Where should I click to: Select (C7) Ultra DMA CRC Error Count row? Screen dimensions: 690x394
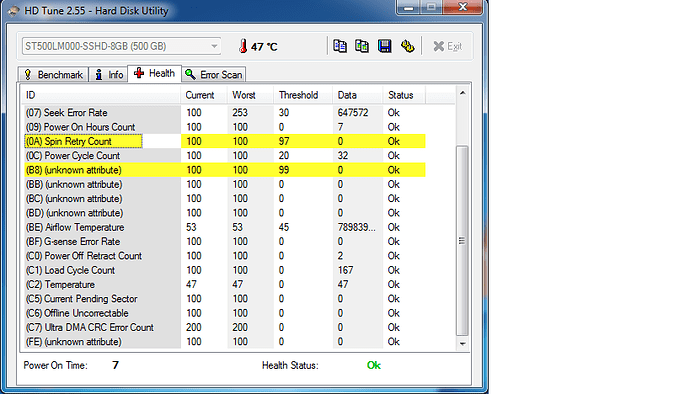[224, 327]
